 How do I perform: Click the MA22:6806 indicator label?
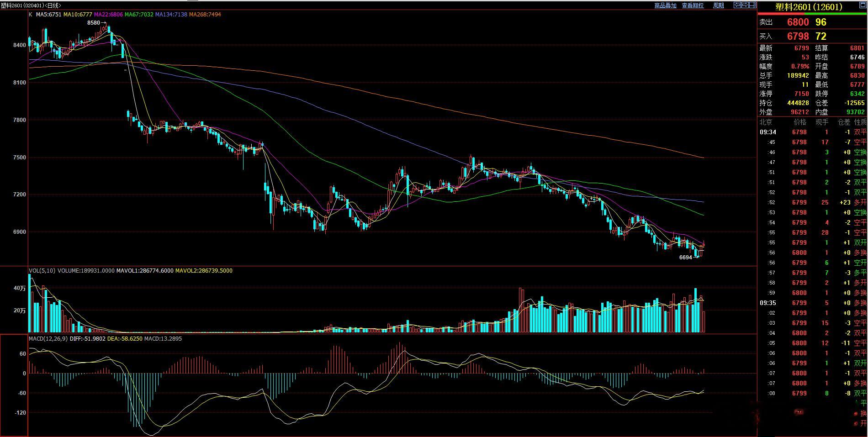pos(108,15)
